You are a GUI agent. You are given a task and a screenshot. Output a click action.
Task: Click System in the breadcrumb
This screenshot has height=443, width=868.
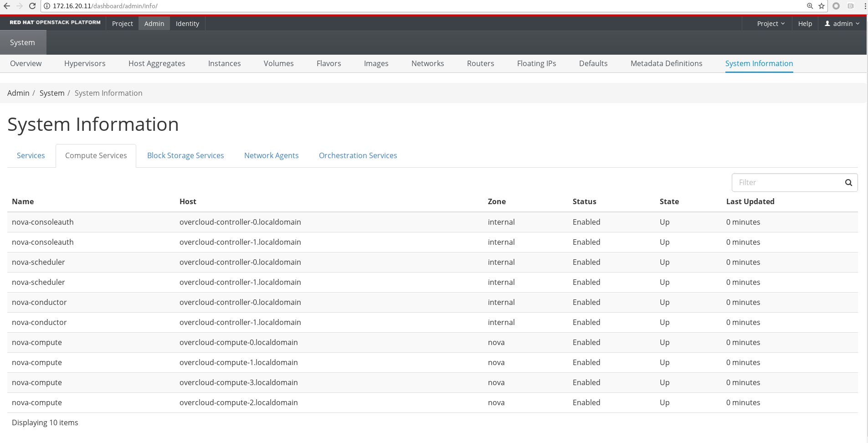pos(52,93)
